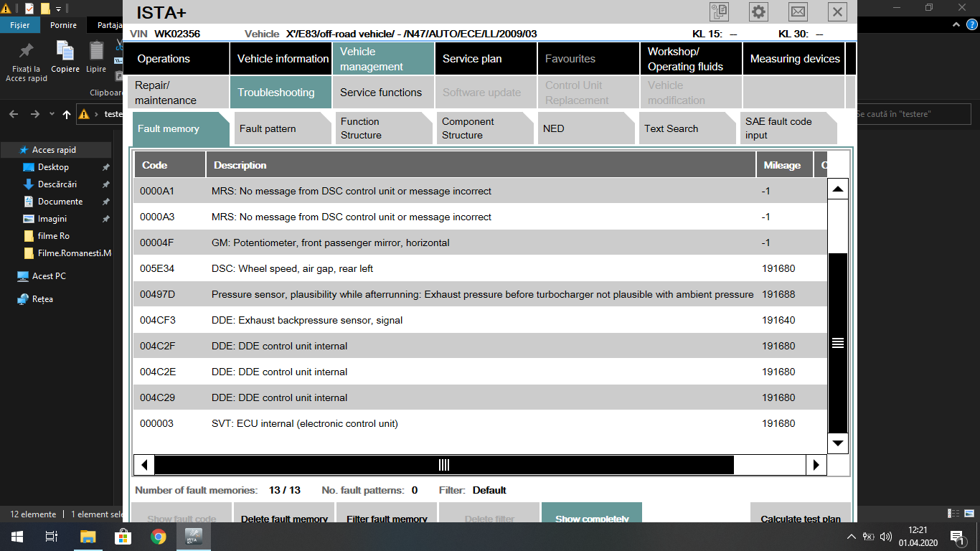Screen dimensions: 980x551
Task: Click the vertical scrollbar thumb
Action: (x=838, y=343)
